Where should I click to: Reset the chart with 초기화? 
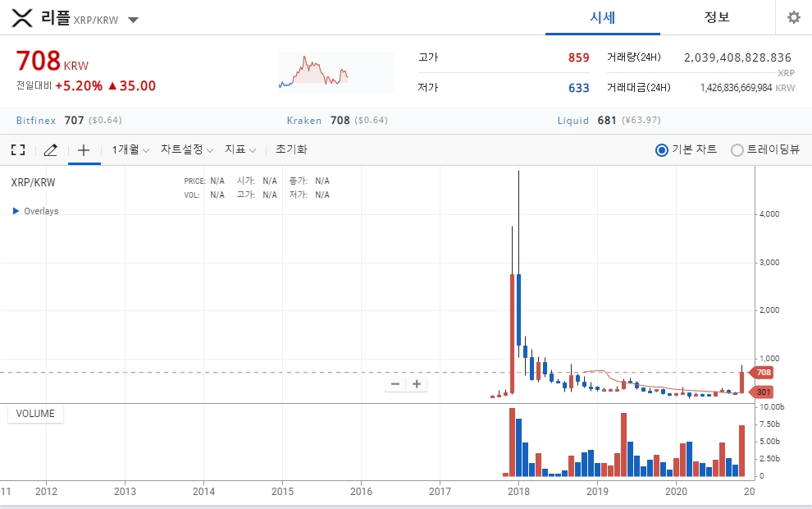pos(291,149)
